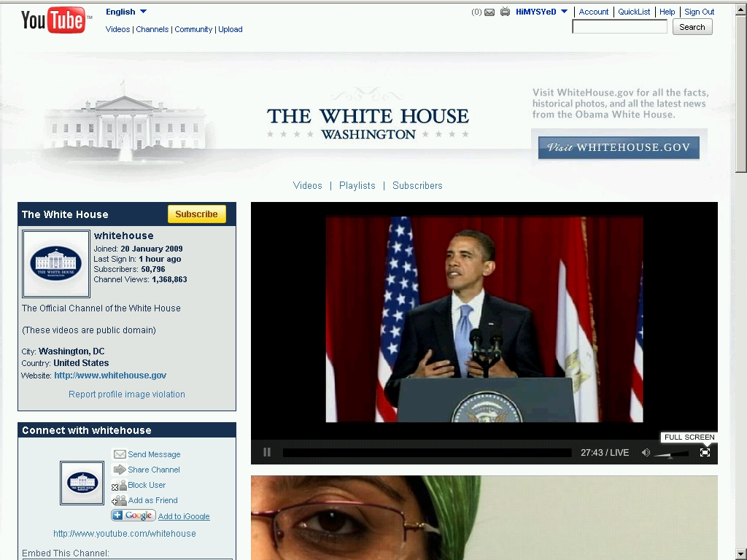Click the White House profile avatar
Viewport: 747px width, 560px height.
click(x=56, y=264)
